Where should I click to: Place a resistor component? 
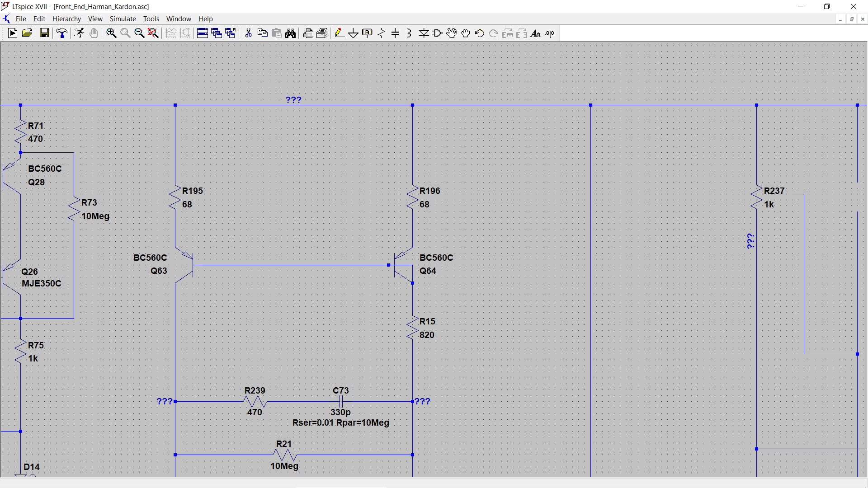tap(382, 33)
